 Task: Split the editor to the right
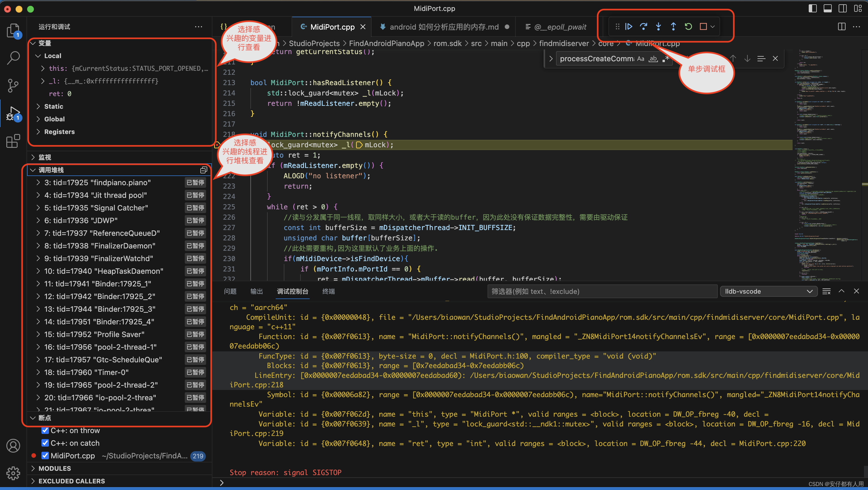tap(842, 27)
